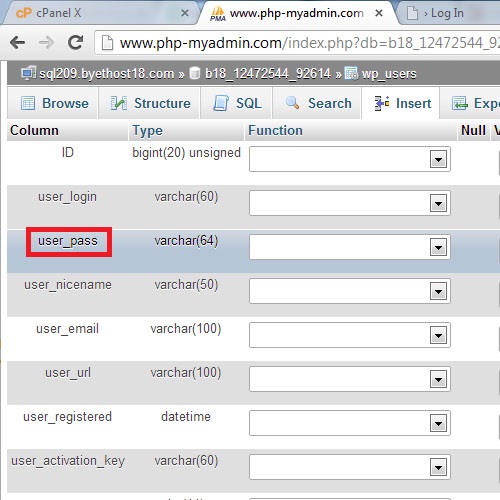Reload the page with the refresh icon
This screenshot has width=500, height=500.
[76, 42]
